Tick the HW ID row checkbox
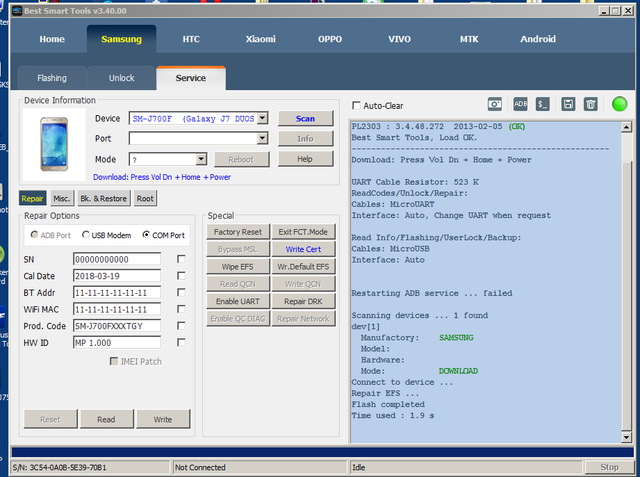Image resolution: width=640 pixels, height=477 pixels. (181, 342)
